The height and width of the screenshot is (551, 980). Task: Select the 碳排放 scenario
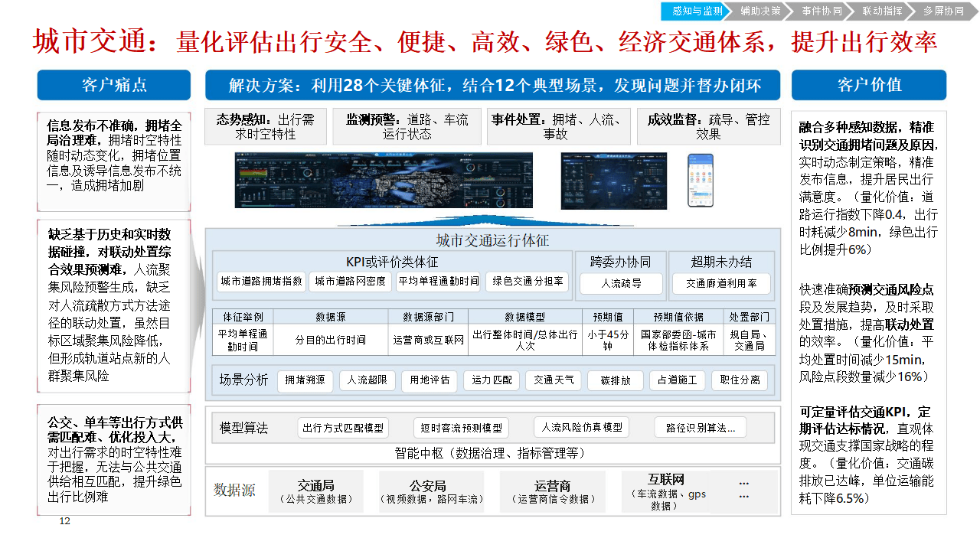[615, 380]
